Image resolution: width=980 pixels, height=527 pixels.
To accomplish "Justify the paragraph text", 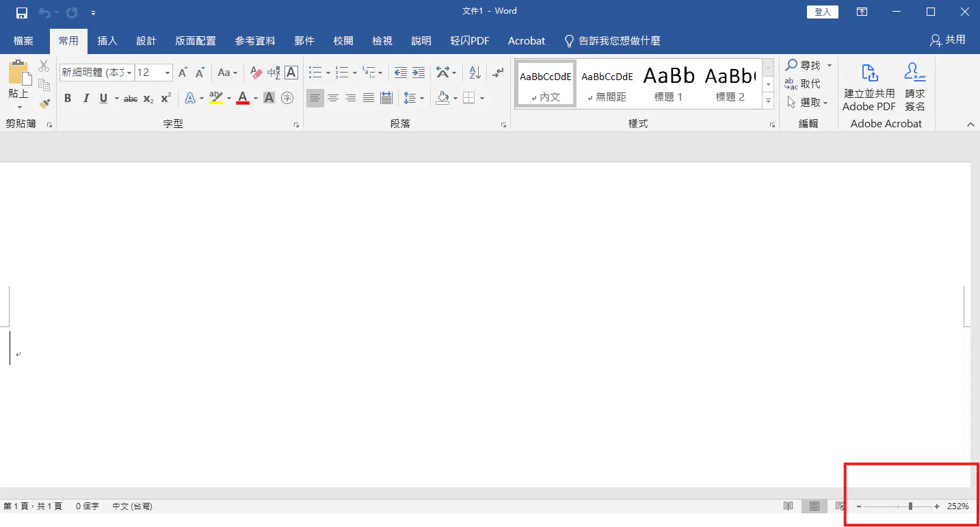I will click(369, 99).
